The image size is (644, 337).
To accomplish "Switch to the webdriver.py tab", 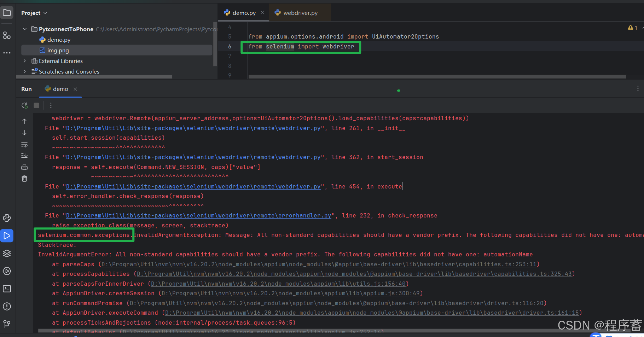I will click(x=300, y=12).
